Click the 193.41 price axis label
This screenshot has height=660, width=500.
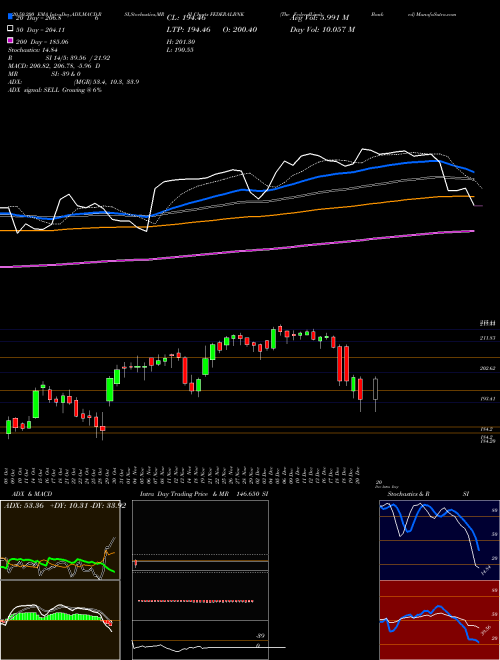coord(488,399)
